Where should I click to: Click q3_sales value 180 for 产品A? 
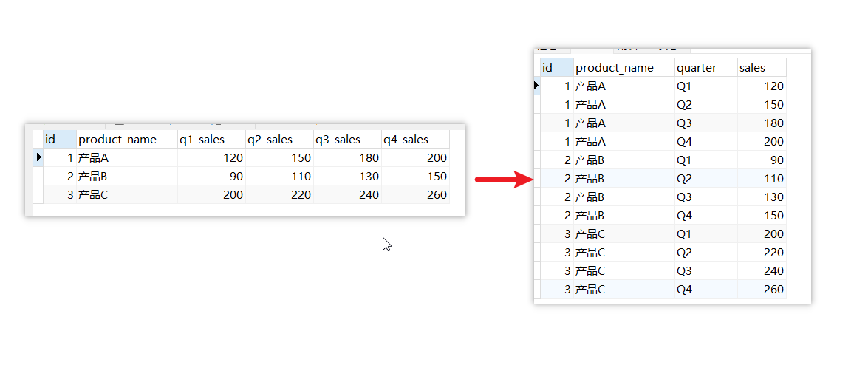[x=348, y=158]
